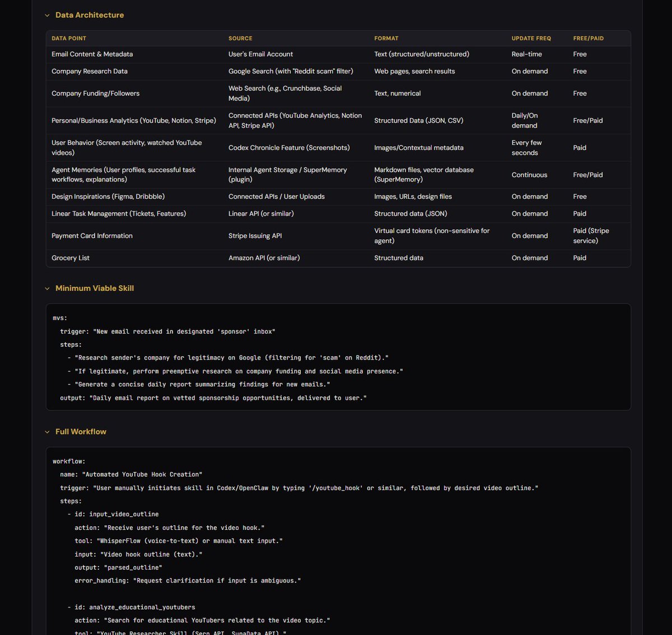This screenshot has width=672, height=635.
Task: Collapse the Full Workflow section
Action: (47, 432)
